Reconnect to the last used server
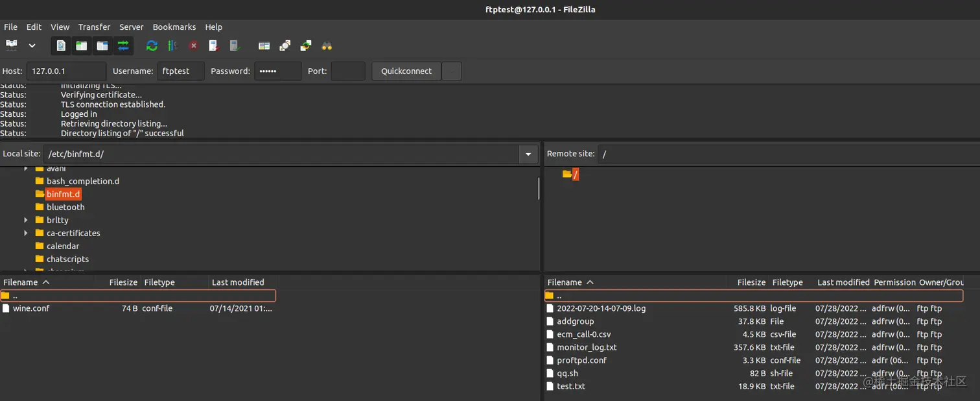The image size is (980, 401). [235, 45]
